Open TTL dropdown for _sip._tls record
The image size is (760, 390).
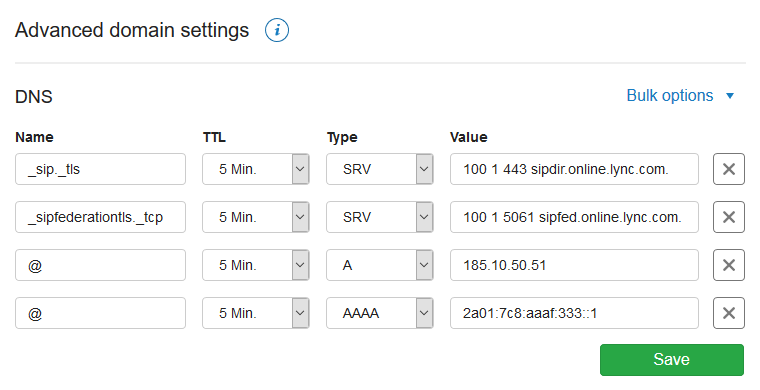(x=256, y=169)
